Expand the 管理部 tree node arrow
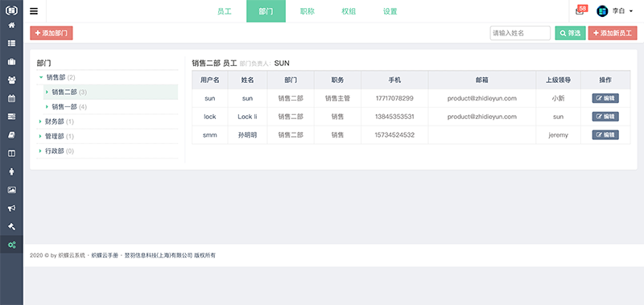The width and height of the screenshot is (644, 305). click(40, 136)
